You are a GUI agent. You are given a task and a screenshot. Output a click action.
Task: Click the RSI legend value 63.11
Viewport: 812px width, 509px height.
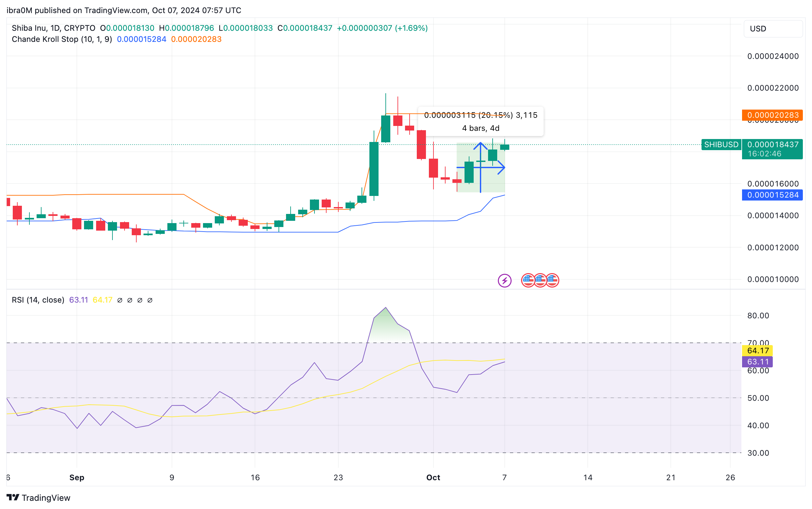click(78, 300)
